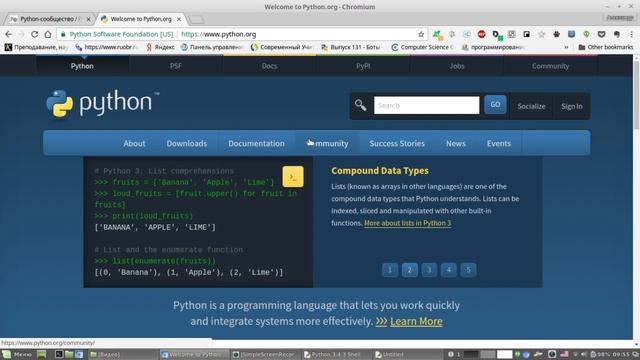Click the python logo
This screenshot has height=360, width=640.
tap(103, 104)
